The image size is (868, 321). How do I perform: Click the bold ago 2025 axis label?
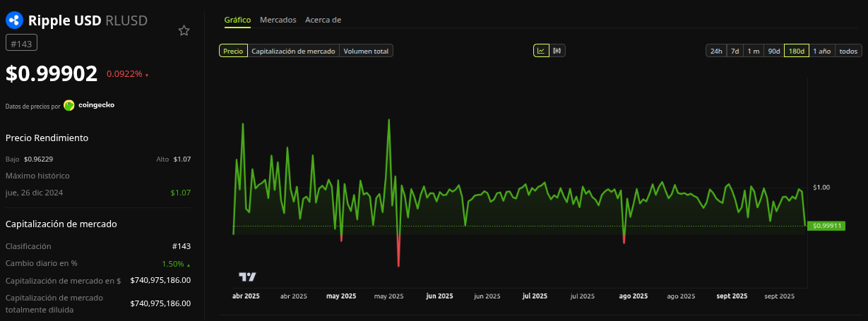pyautogui.click(x=634, y=296)
